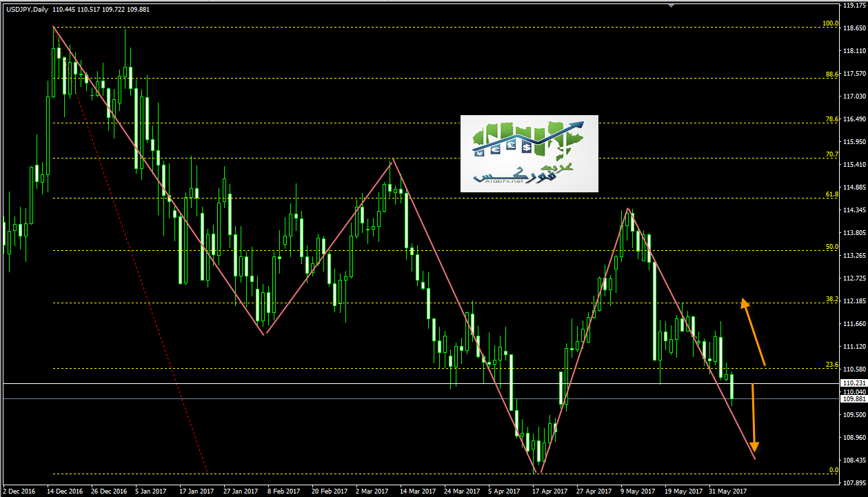868x497 pixels.
Task: Click the 109.500 price on the scale
Action: click(x=855, y=415)
